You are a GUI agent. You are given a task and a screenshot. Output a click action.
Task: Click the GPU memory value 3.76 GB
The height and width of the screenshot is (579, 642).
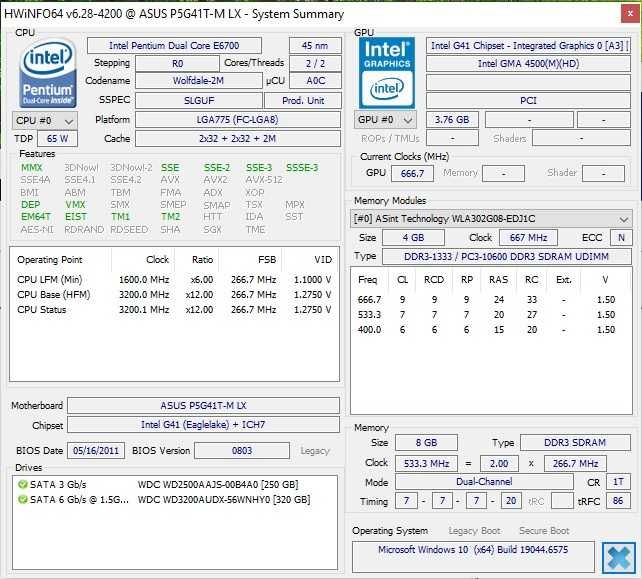452,120
